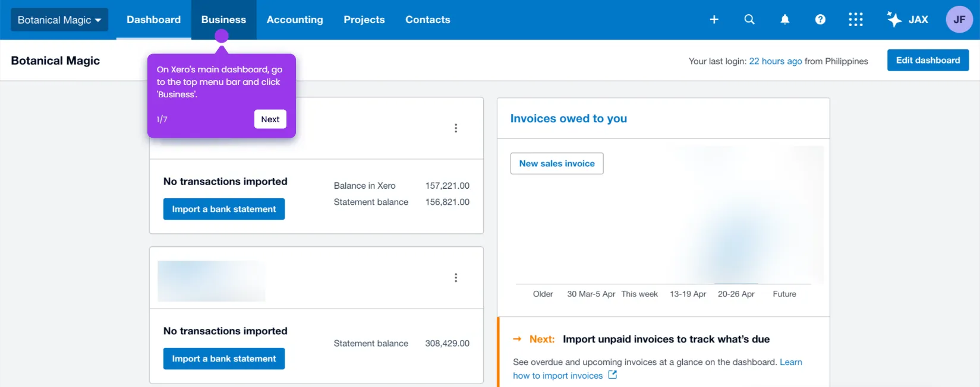The width and height of the screenshot is (980, 387).
Task: Open the JF user profile avatar
Action: point(959,20)
